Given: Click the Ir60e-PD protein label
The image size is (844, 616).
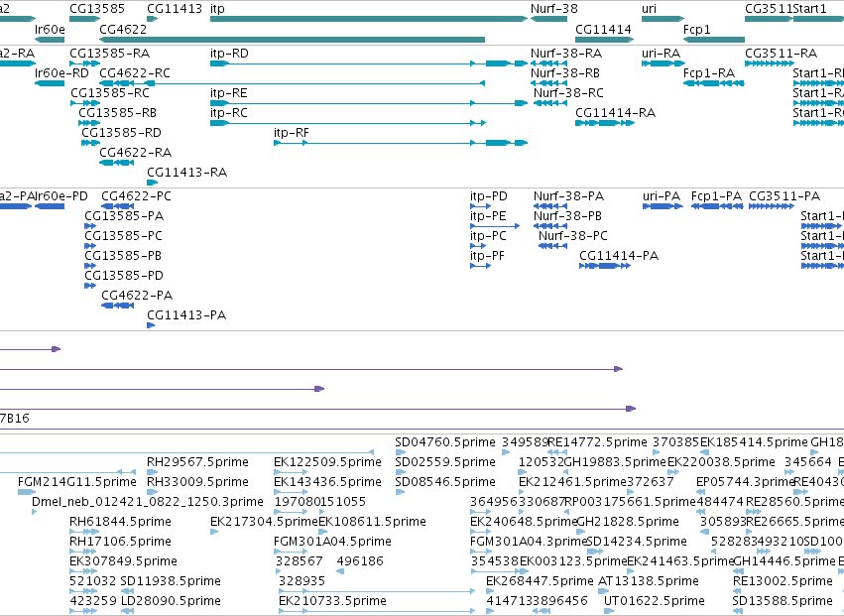Looking at the screenshot, I should 60,196.
